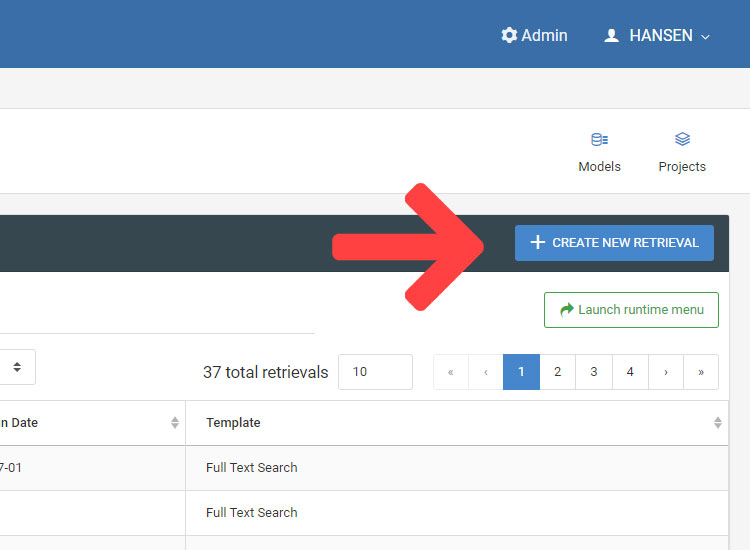Select page 1 in pagination
750x550 pixels.
tap(521, 372)
